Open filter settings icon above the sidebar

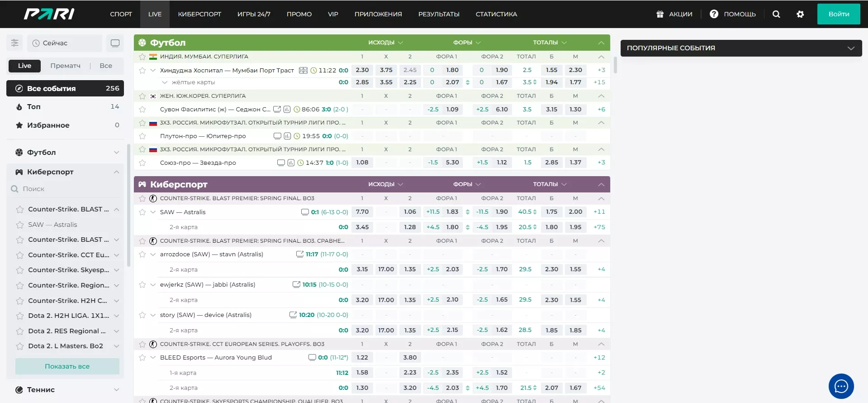click(x=15, y=43)
